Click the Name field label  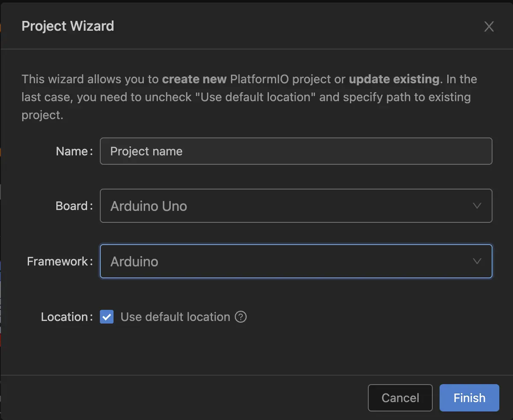click(x=73, y=151)
